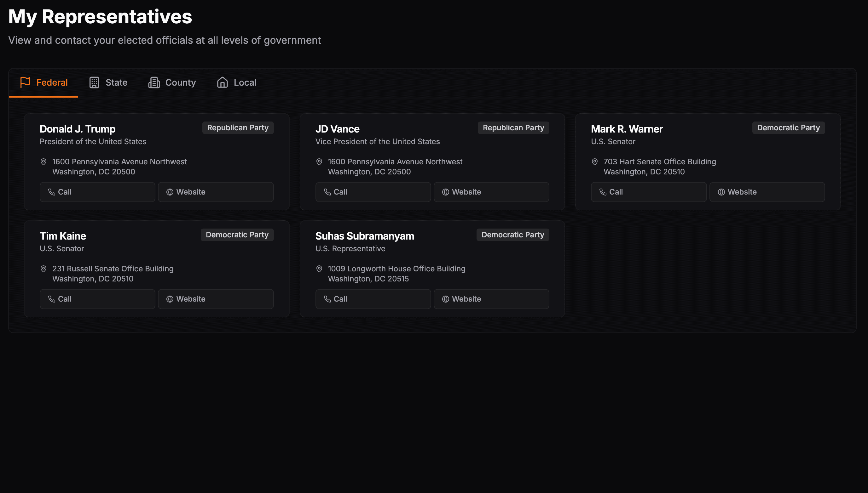Click the flag icon on Federal tab
868x493 pixels.
click(25, 82)
